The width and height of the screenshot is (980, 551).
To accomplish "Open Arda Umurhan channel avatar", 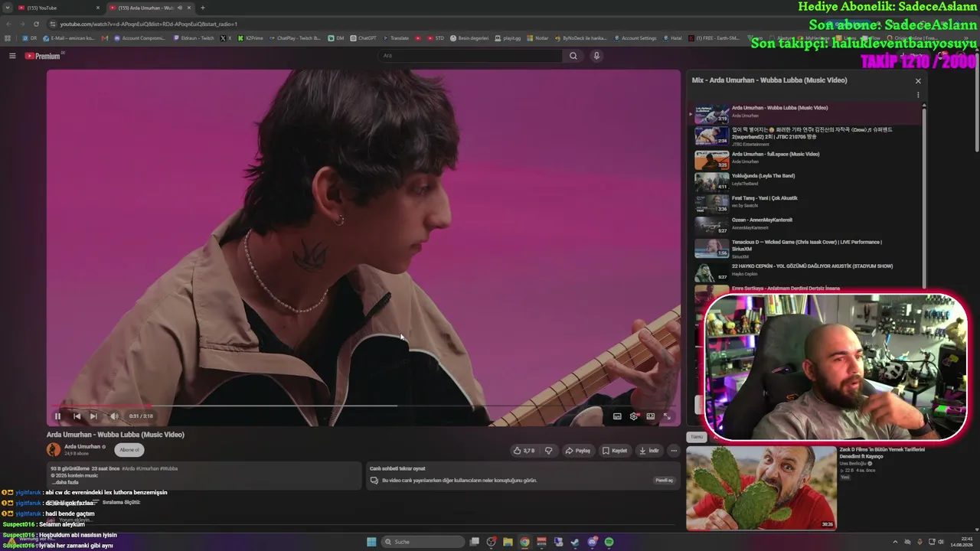I will (x=54, y=450).
